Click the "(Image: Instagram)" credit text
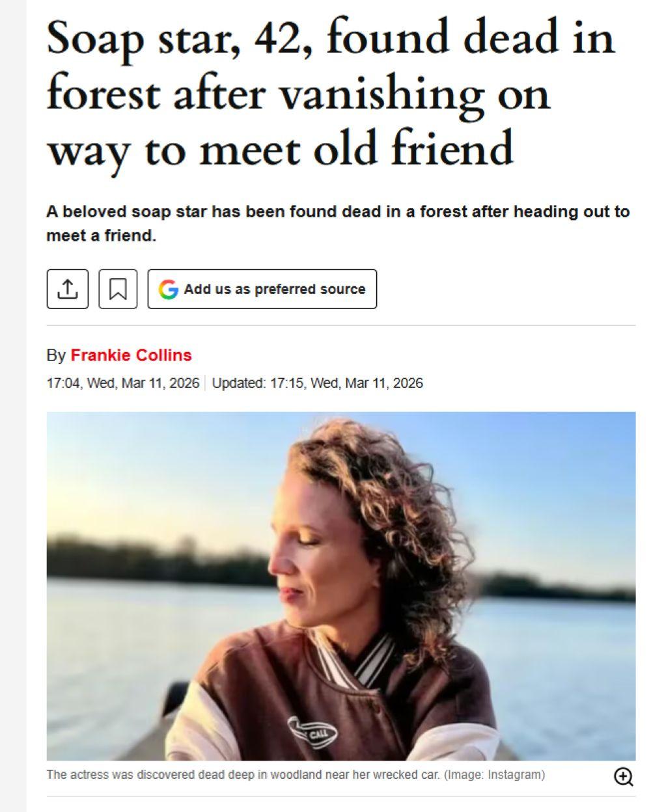This screenshot has height=812, width=651. click(494, 775)
